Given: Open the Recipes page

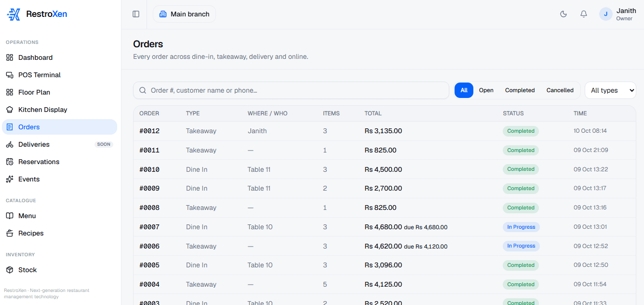Looking at the screenshot, I should 60,233.
